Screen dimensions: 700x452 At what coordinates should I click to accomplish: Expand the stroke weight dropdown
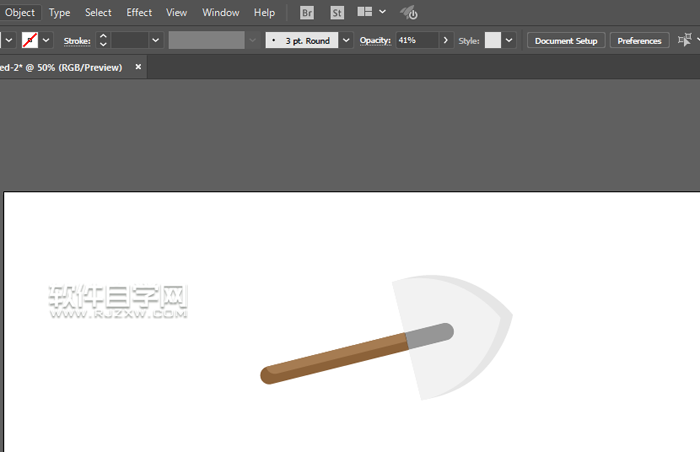pyautogui.click(x=155, y=41)
